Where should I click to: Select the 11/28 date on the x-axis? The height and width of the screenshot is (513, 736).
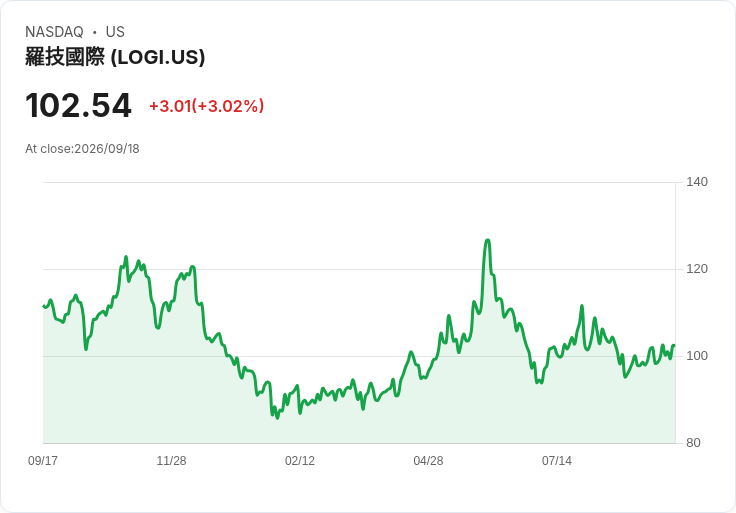point(171,461)
